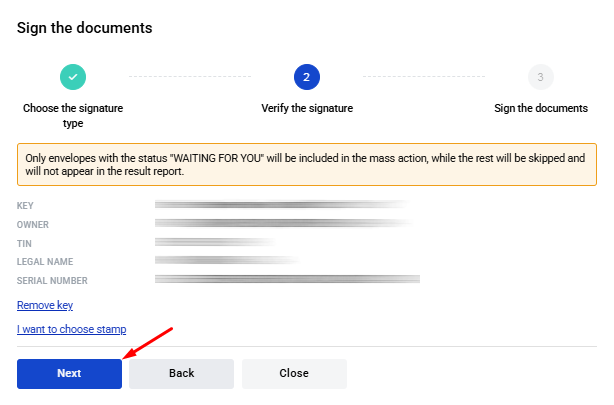614x405 pixels.
Task: Click the blurred LEGAL NAME value
Action: 227,260
